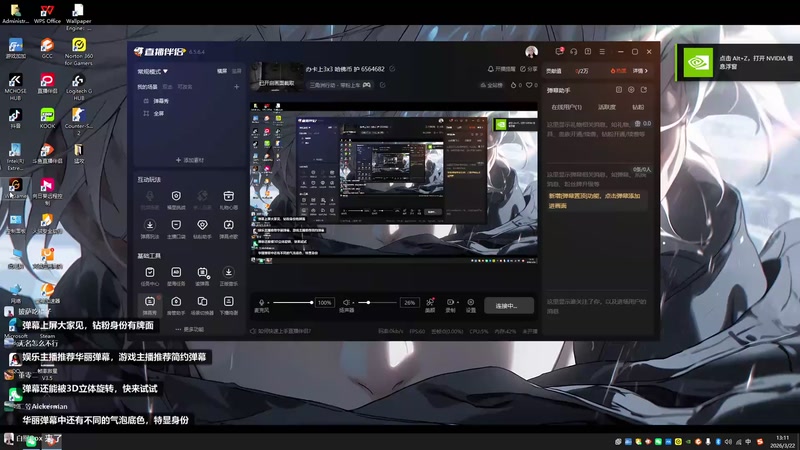Image resolution: width=800 pixels, height=450 pixels.
Task: Click the microphone 100% value field
Action: (x=324, y=303)
